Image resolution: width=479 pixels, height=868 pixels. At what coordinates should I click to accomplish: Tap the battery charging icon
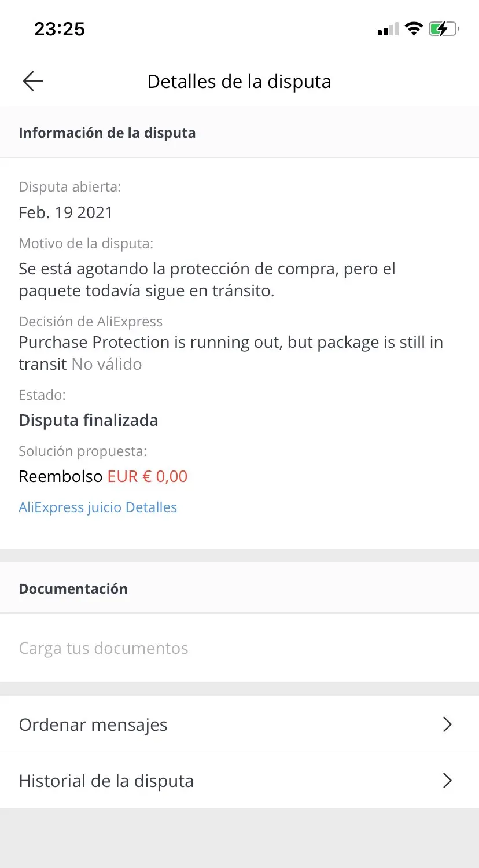tap(444, 28)
